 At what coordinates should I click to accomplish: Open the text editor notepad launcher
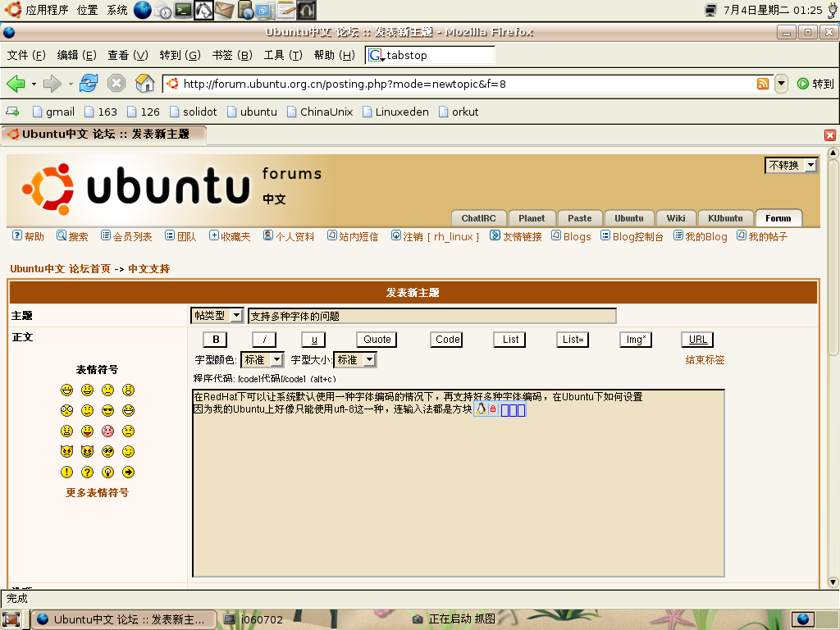click(x=286, y=10)
